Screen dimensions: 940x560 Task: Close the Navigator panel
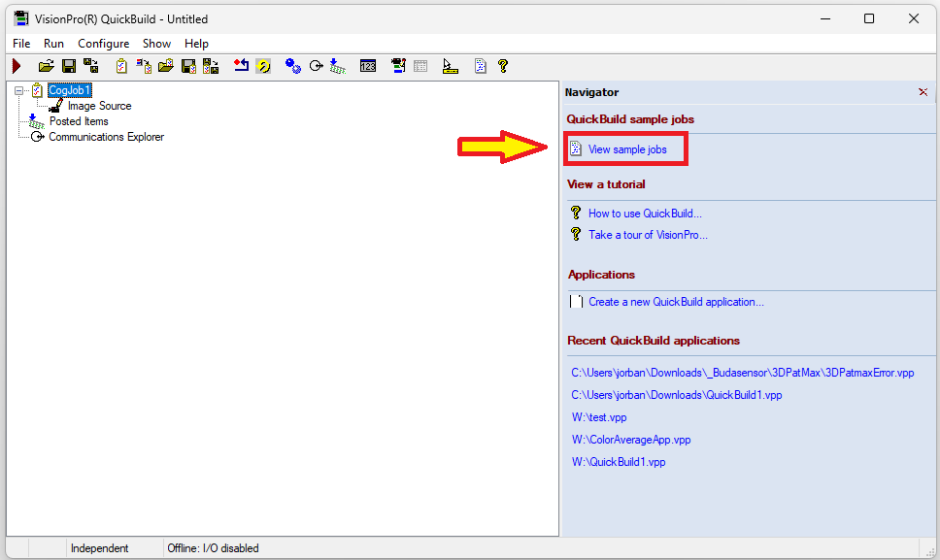point(923,92)
